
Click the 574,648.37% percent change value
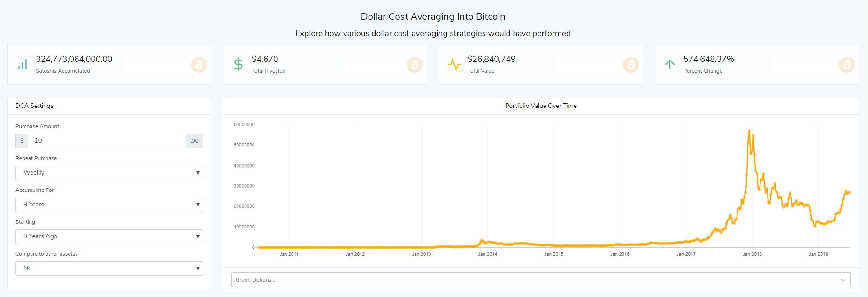709,59
